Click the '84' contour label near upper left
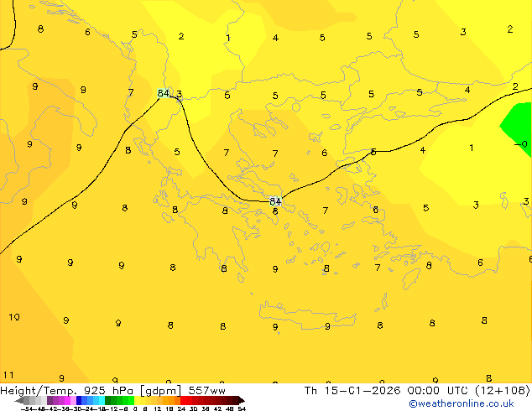This screenshot has width=532, height=411. coord(163,93)
